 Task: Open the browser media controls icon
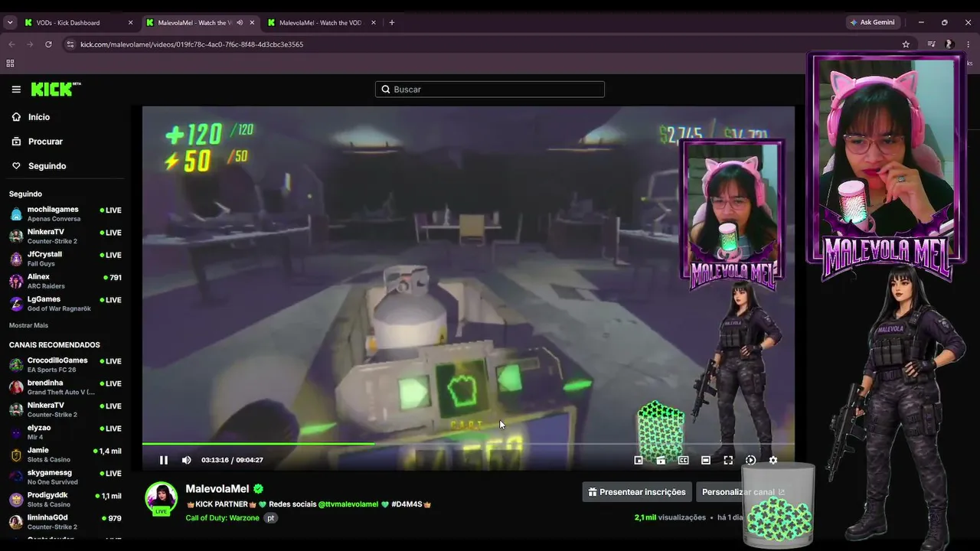coord(931,44)
